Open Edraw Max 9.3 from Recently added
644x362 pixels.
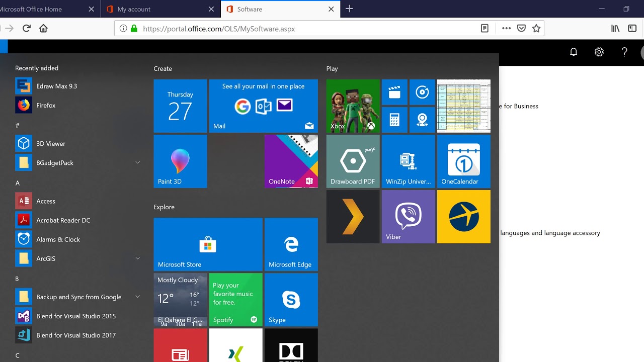(x=78, y=86)
